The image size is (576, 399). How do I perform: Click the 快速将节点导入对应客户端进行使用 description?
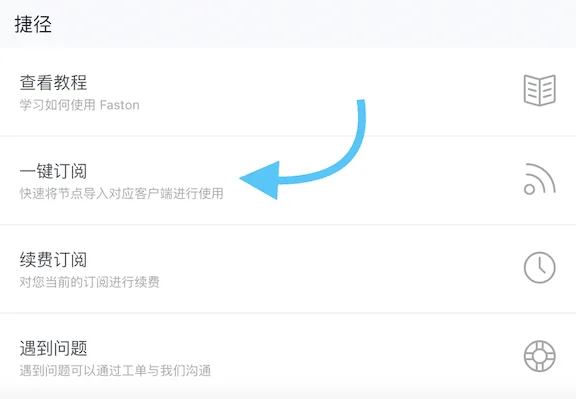tap(122, 194)
